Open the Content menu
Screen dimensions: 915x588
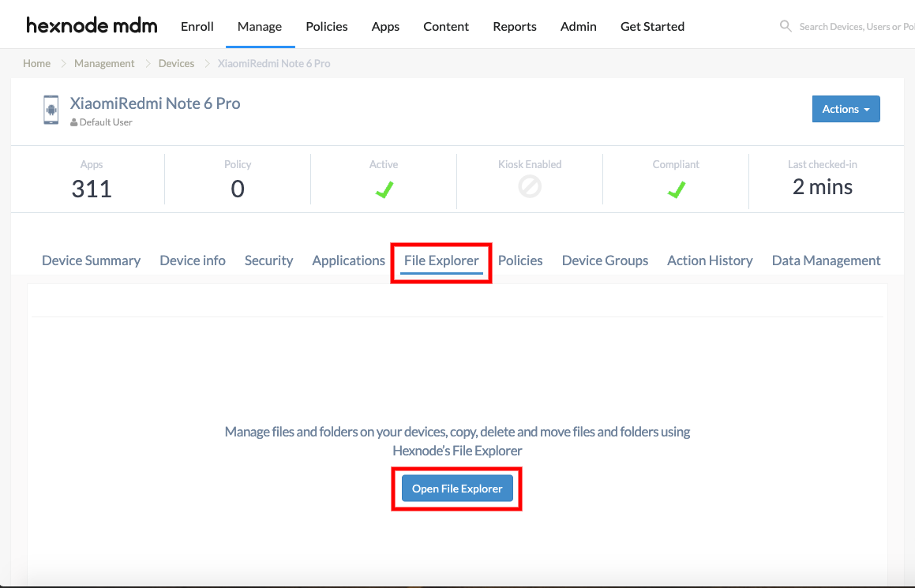[x=446, y=26]
